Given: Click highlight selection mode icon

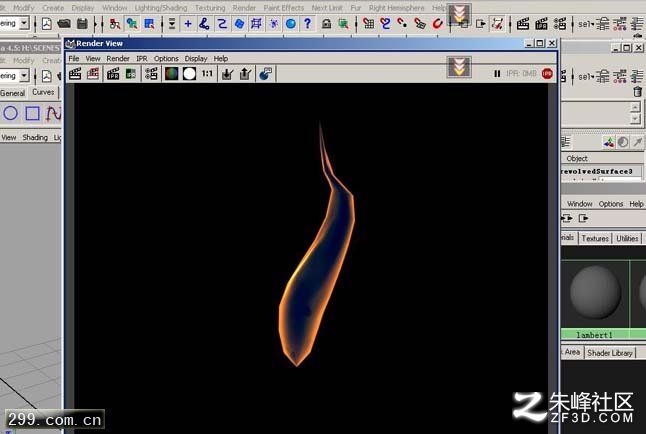Looking at the screenshot, I should [x=343, y=24].
